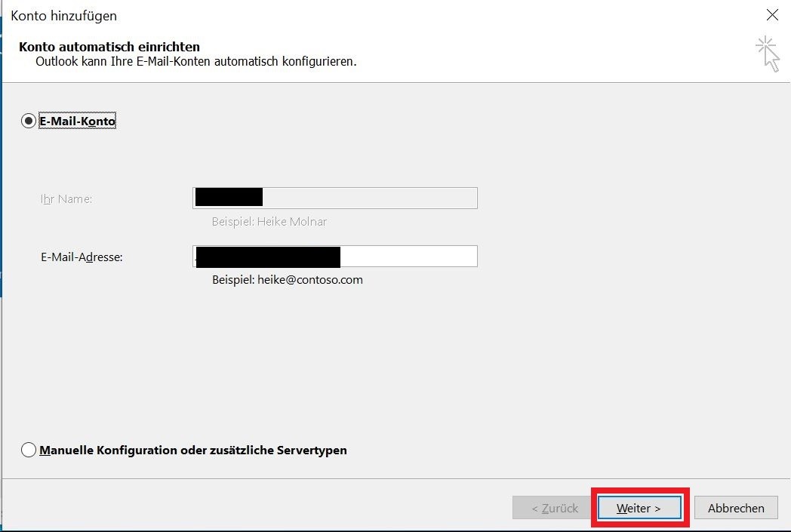
Task: Click the Konto hinzufügen title bar text
Action: point(63,16)
